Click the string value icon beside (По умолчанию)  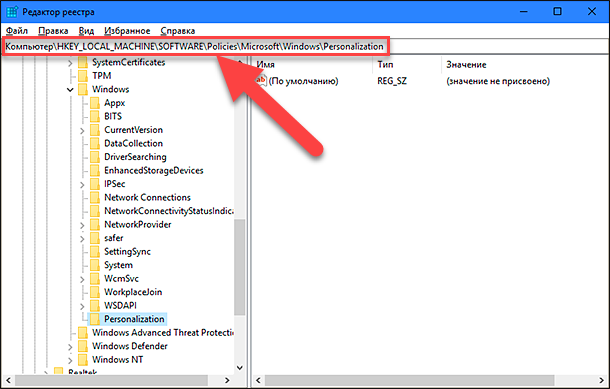point(261,81)
